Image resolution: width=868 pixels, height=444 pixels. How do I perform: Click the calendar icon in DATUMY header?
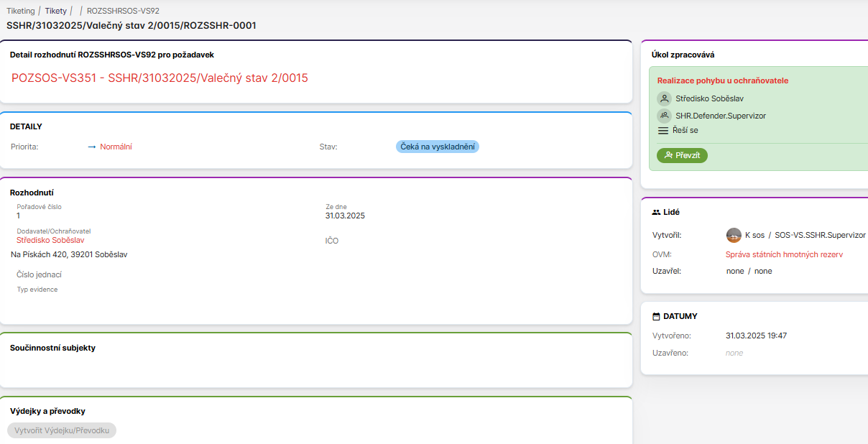[x=656, y=316]
